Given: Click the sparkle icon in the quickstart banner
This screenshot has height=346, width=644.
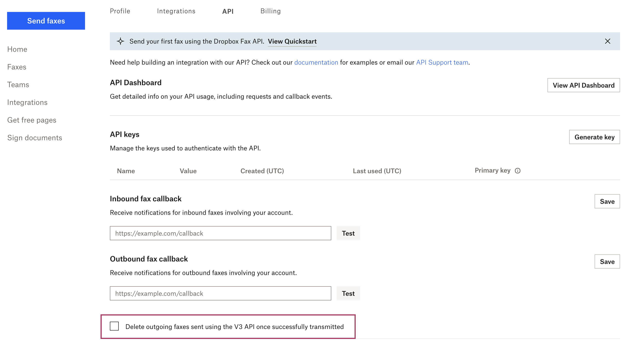Looking at the screenshot, I should (x=121, y=41).
